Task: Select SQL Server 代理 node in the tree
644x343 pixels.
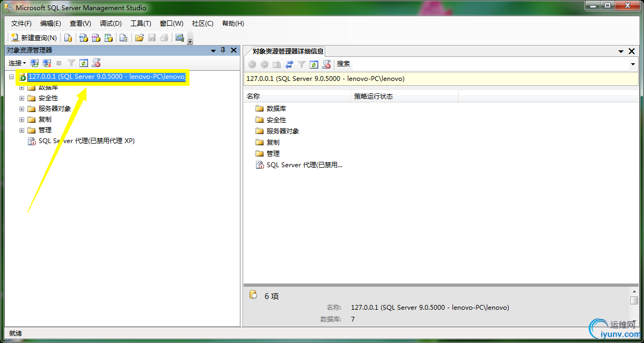Action: (86, 141)
